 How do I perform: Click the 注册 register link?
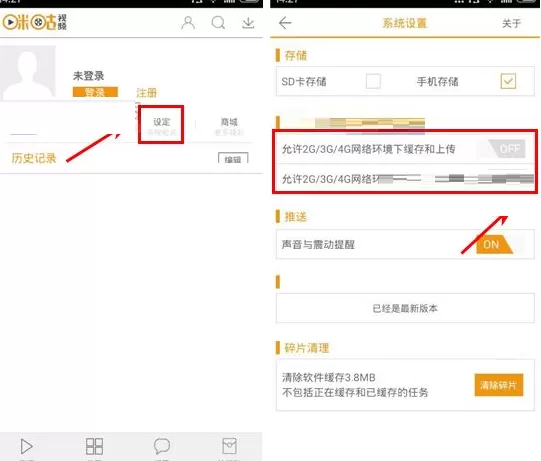tap(146, 92)
